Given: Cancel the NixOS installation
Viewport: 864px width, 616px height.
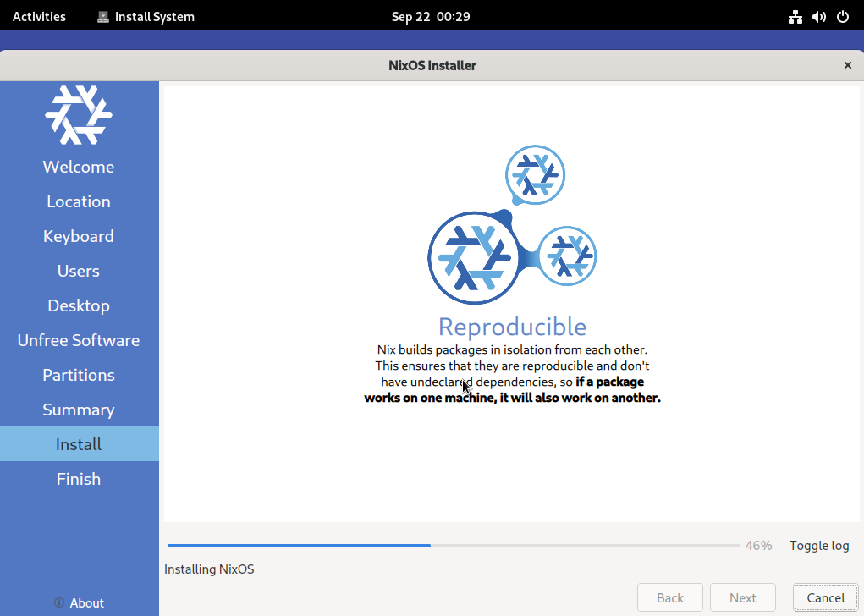Looking at the screenshot, I should (825, 597).
